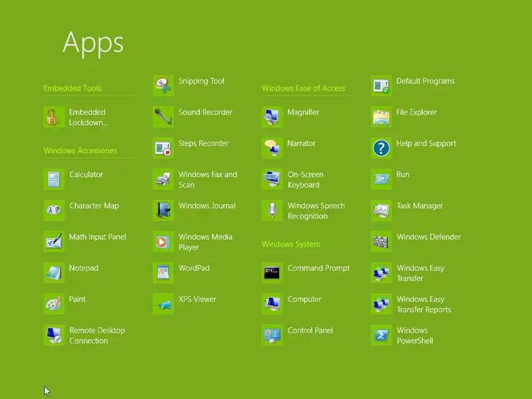Image resolution: width=532 pixels, height=399 pixels.
Task: Launch Command Prompt icon
Action: click(x=272, y=273)
